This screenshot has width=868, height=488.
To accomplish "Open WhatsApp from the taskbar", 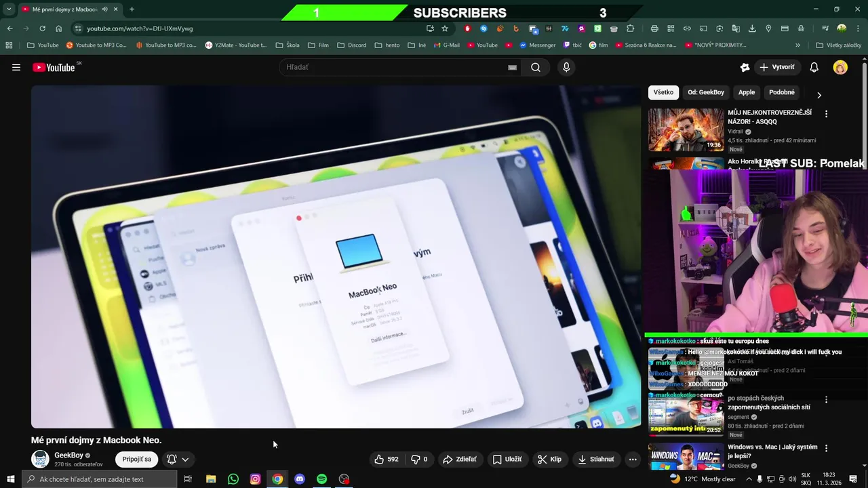I will click(x=233, y=479).
